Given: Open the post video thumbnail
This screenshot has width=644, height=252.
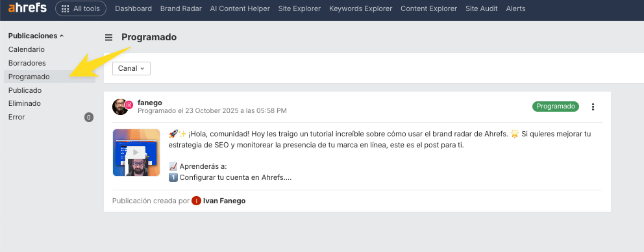Looking at the screenshot, I should click(136, 153).
